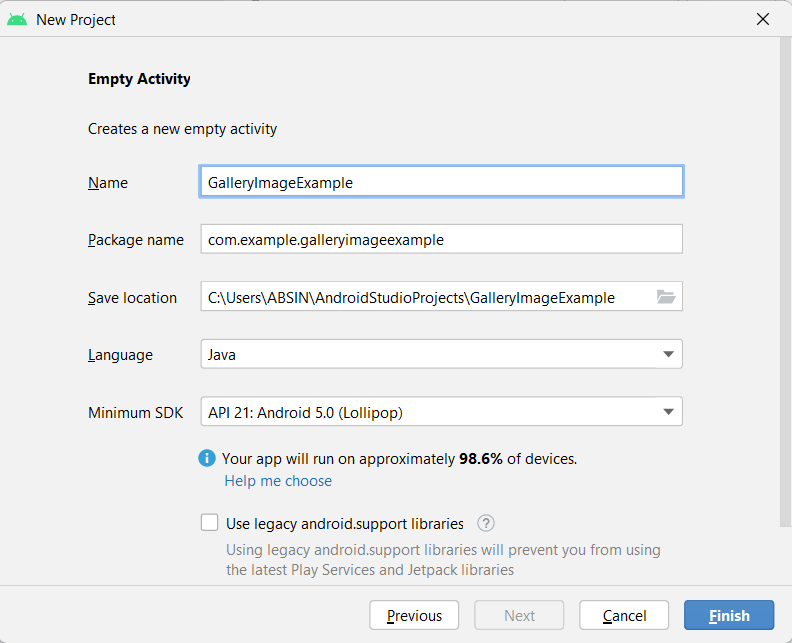Open the Help me choose link
792x643 pixels.
[278, 481]
